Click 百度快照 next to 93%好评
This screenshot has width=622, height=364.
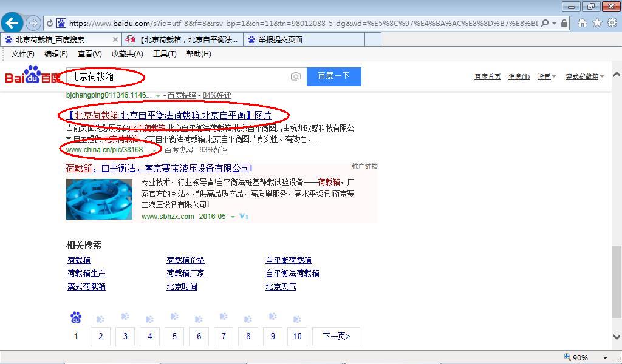179,150
